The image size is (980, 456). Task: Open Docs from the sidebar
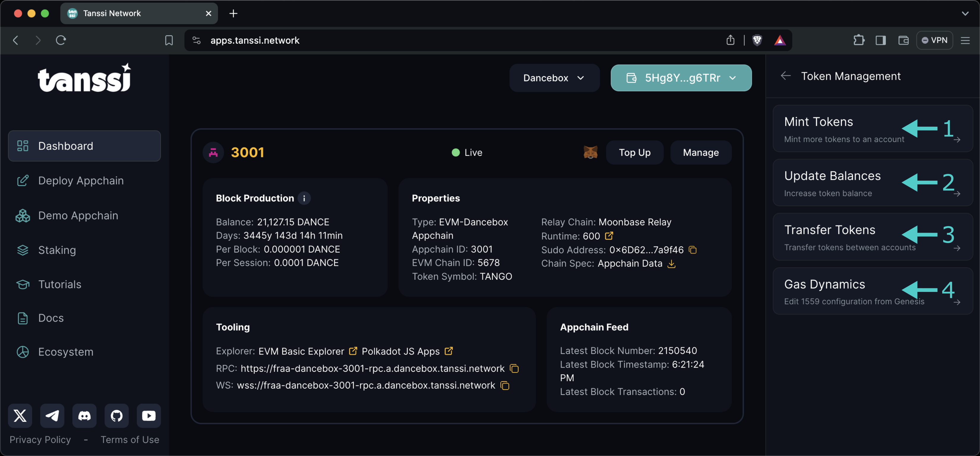[x=84, y=318]
